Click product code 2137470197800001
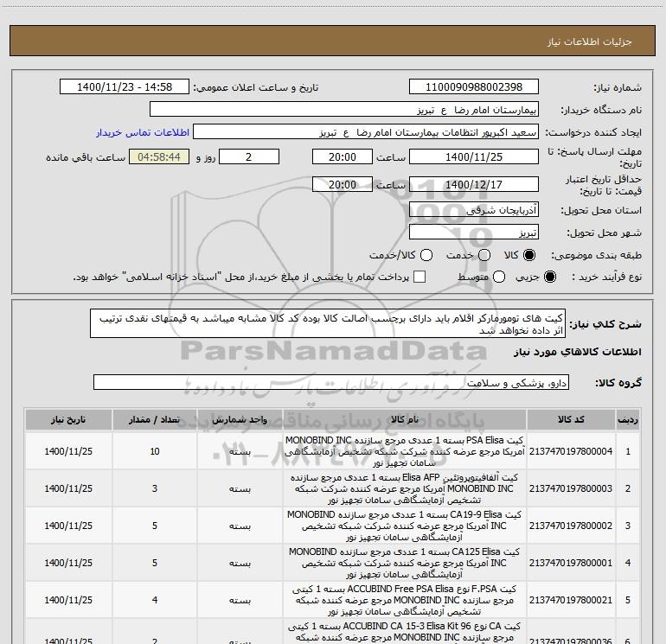Image resolution: width=666 pixels, height=644 pixels. coord(571,563)
